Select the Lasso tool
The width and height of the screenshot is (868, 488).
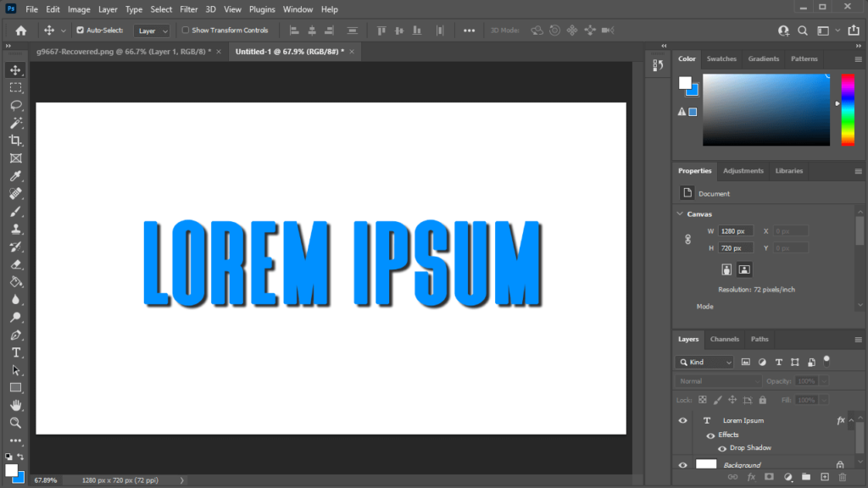(15, 105)
